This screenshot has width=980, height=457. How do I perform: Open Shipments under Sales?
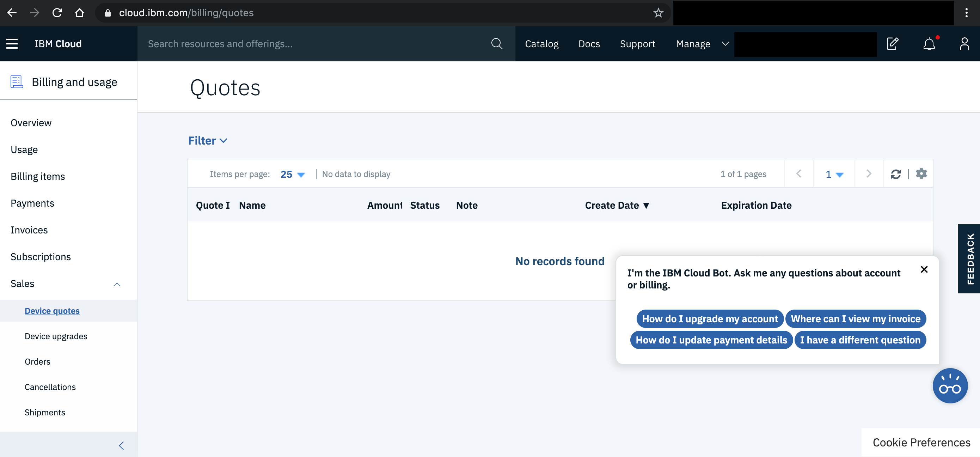[x=45, y=412]
